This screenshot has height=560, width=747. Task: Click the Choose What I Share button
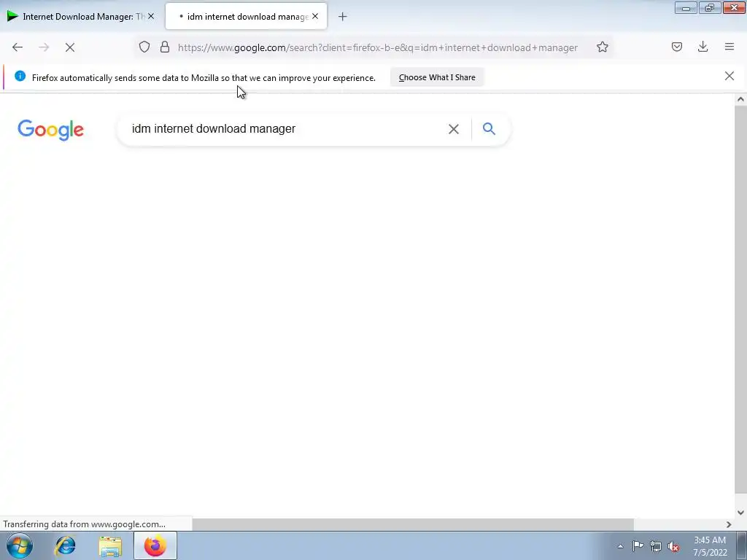(x=437, y=77)
